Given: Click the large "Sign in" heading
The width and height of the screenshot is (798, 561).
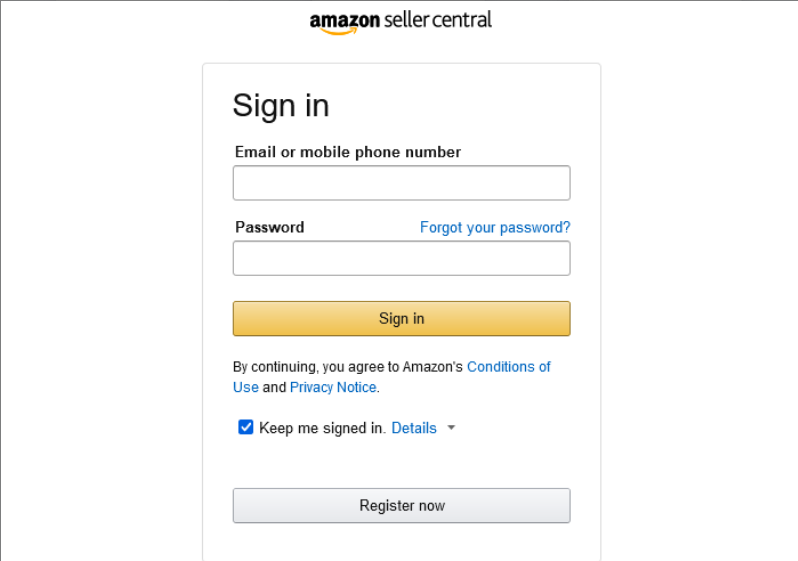Looking at the screenshot, I should (x=281, y=105).
